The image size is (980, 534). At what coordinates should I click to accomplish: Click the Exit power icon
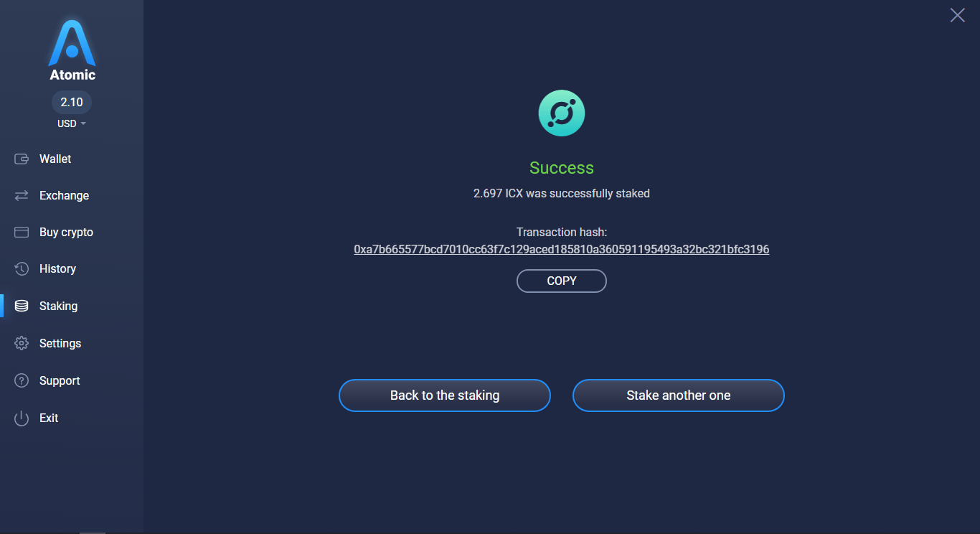[x=22, y=418]
